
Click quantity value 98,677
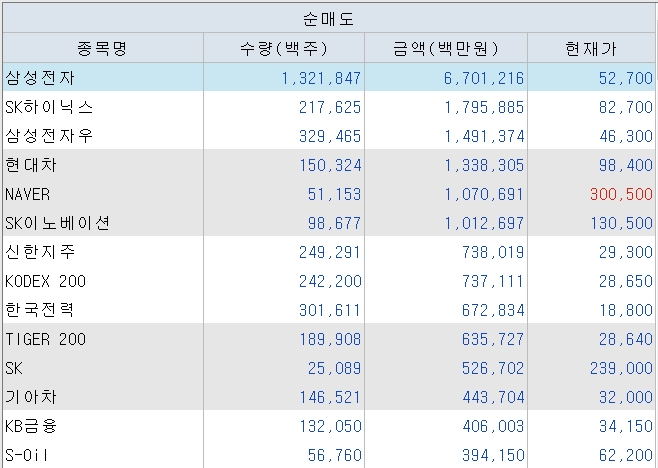334,223
